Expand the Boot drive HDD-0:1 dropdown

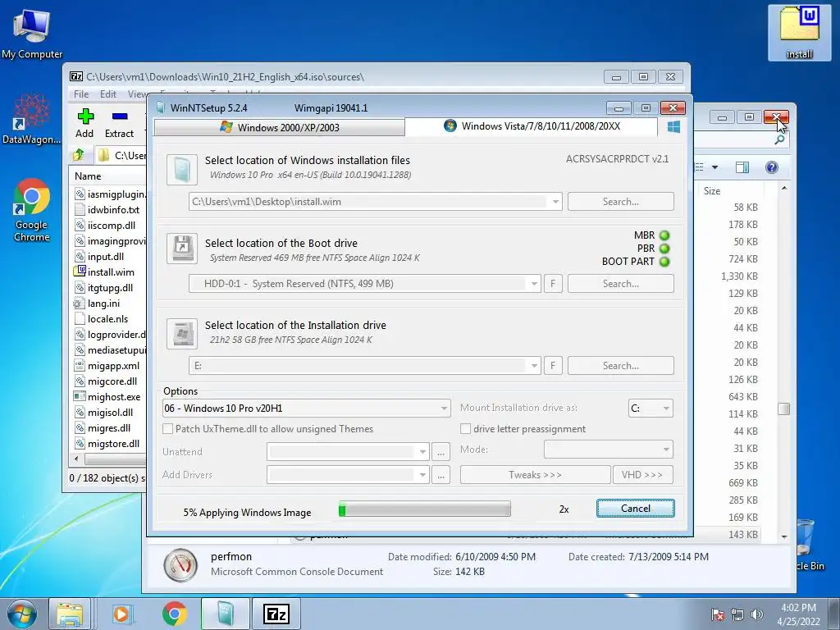pos(533,284)
